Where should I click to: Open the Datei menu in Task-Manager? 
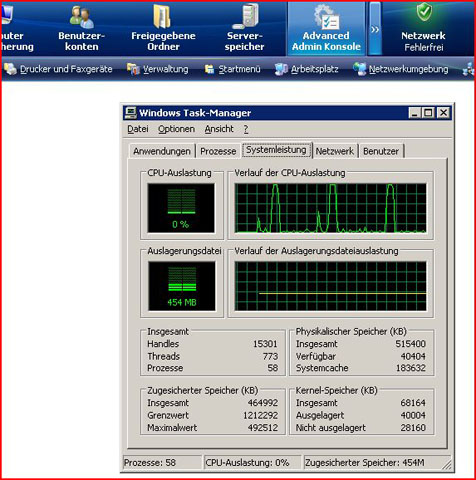tap(138, 129)
